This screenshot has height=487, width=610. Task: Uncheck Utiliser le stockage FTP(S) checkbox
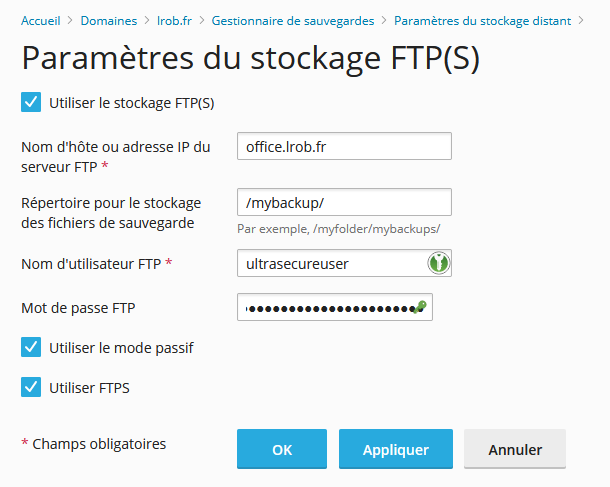[31, 102]
